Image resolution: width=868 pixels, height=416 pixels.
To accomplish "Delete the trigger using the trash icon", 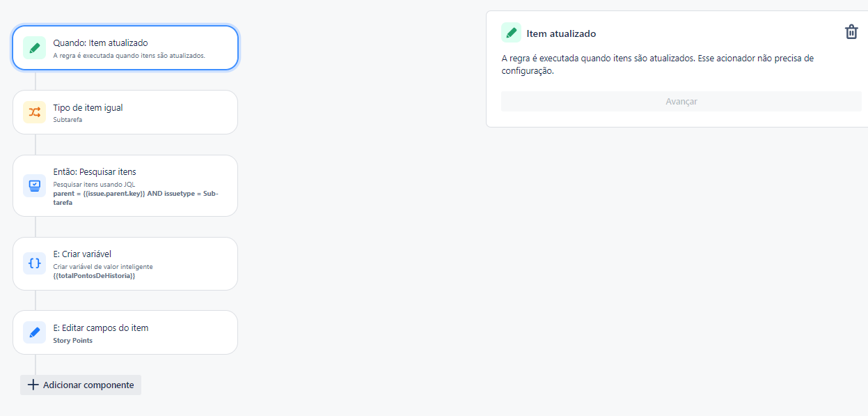I will tap(851, 32).
